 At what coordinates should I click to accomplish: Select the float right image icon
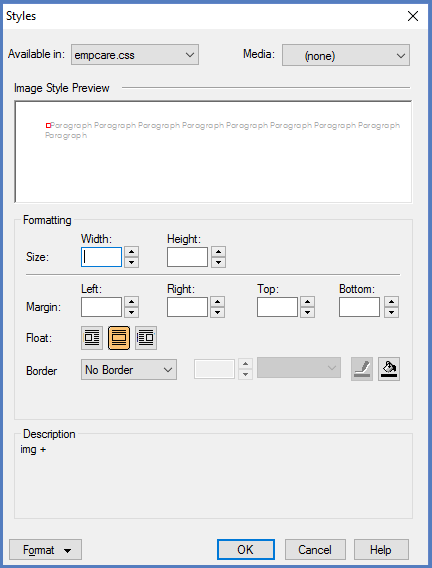[x=146, y=338]
